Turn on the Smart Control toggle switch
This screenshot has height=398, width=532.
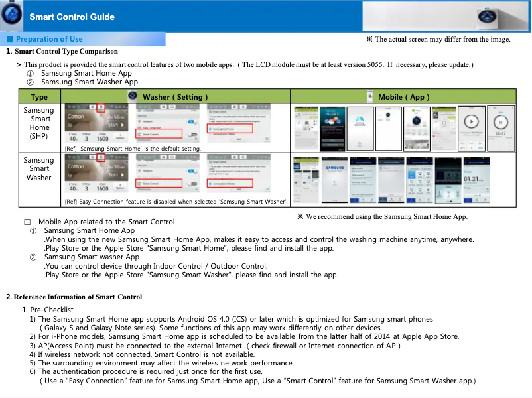tap(192, 135)
